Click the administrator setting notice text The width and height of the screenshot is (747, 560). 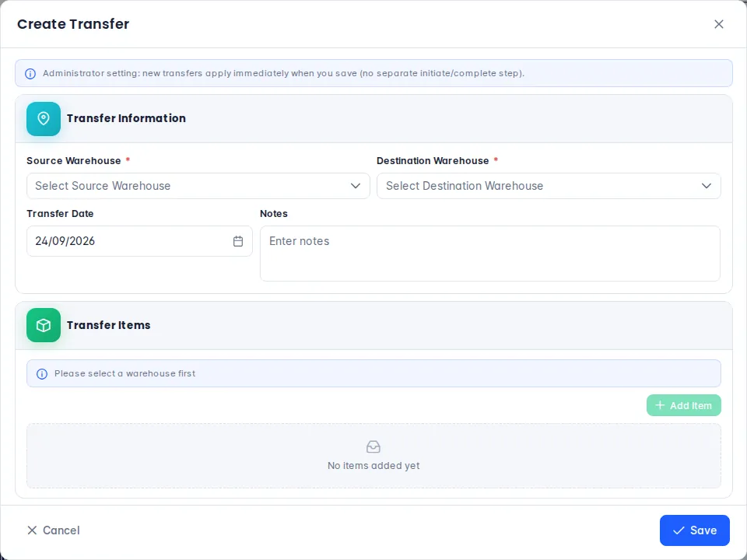click(283, 73)
